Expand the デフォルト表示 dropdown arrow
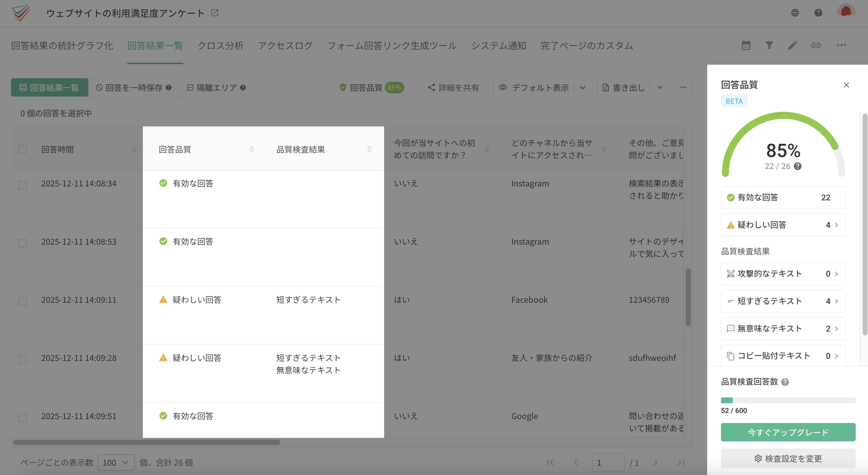The height and width of the screenshot is (475, 868). pyautogui.click(x=583, y=88)
